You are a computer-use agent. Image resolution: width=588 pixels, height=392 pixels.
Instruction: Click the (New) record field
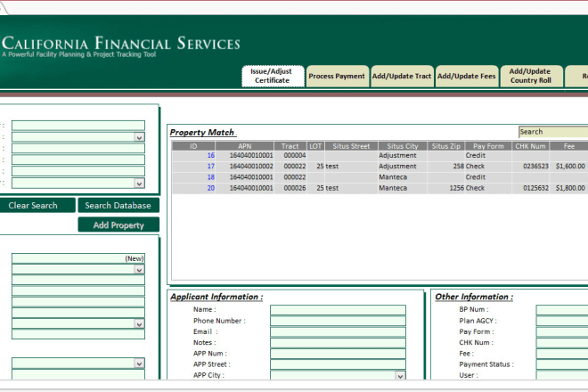[78, 258]
